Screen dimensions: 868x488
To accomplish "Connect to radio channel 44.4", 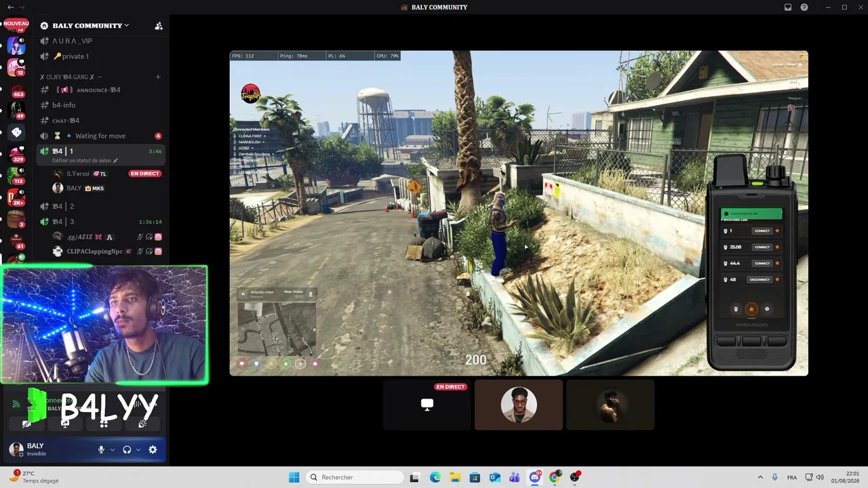I will (762, 264).
